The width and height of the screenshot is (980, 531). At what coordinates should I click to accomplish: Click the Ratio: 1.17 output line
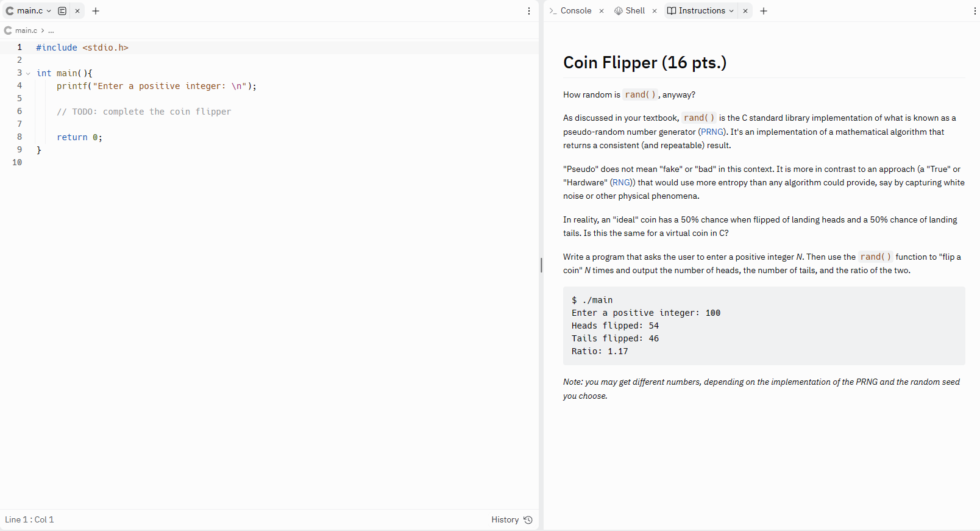(600, 351)
